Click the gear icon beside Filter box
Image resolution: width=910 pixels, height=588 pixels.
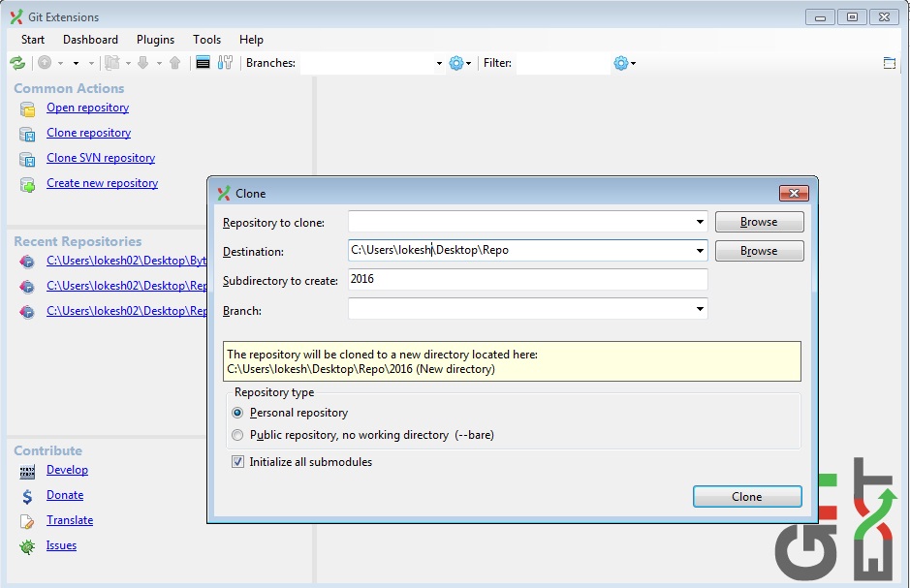pyautogui.click(x=621, y=63)
